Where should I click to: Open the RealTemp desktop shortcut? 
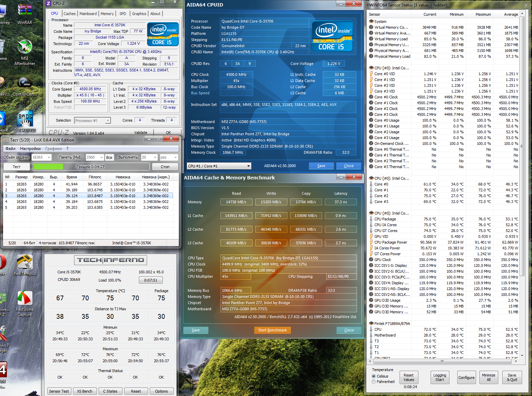(25, 265)
